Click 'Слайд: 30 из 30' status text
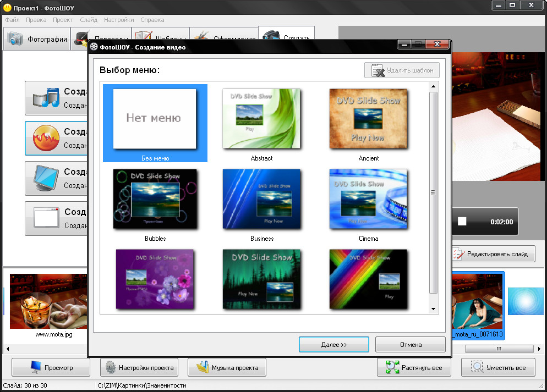The image size is (547, 392). pos(25,385)
